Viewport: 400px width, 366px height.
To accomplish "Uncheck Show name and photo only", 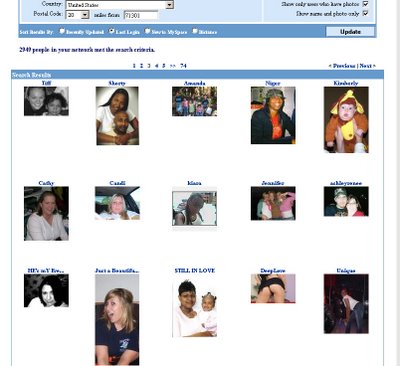I will point(365,13).
